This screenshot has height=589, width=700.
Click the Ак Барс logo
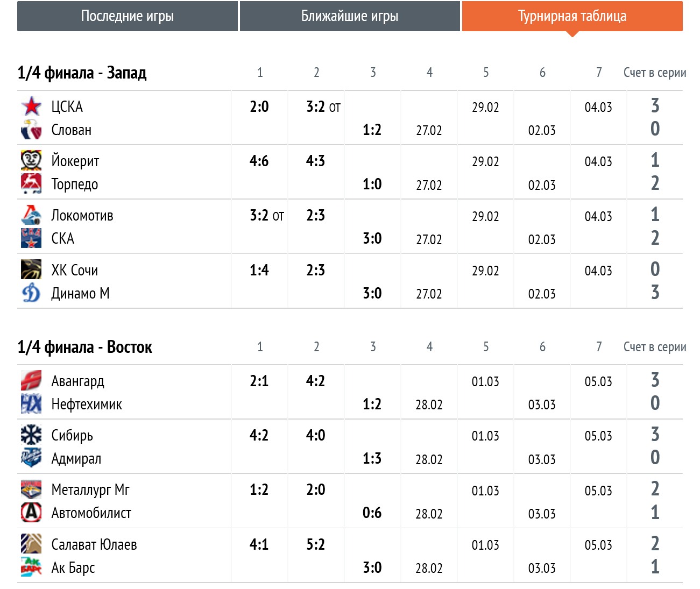tap(31, 567)
